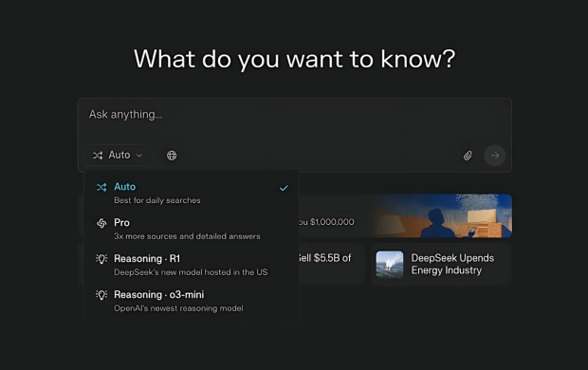Click the arrow submit button
The width and height of the screenshot is (588, 370).
tap(495, 156)
